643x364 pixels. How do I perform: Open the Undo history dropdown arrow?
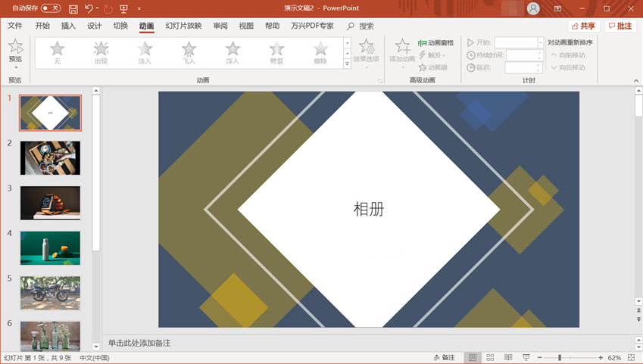(97, 8)
